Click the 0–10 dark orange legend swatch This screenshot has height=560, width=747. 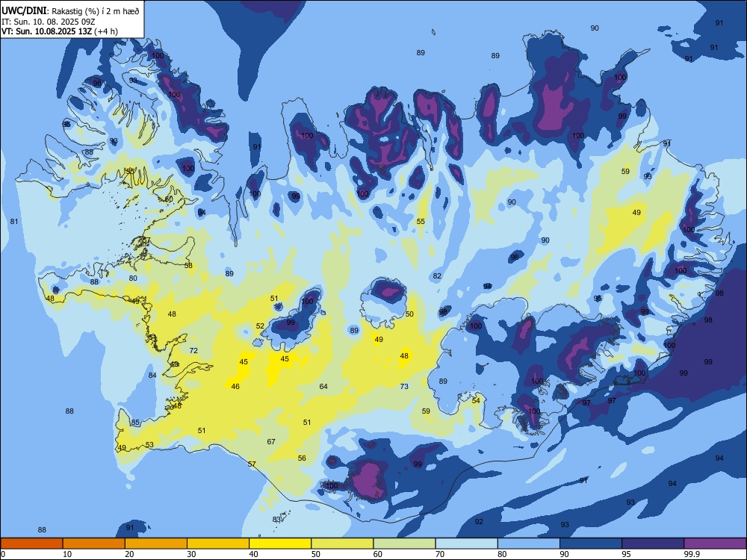31,544
